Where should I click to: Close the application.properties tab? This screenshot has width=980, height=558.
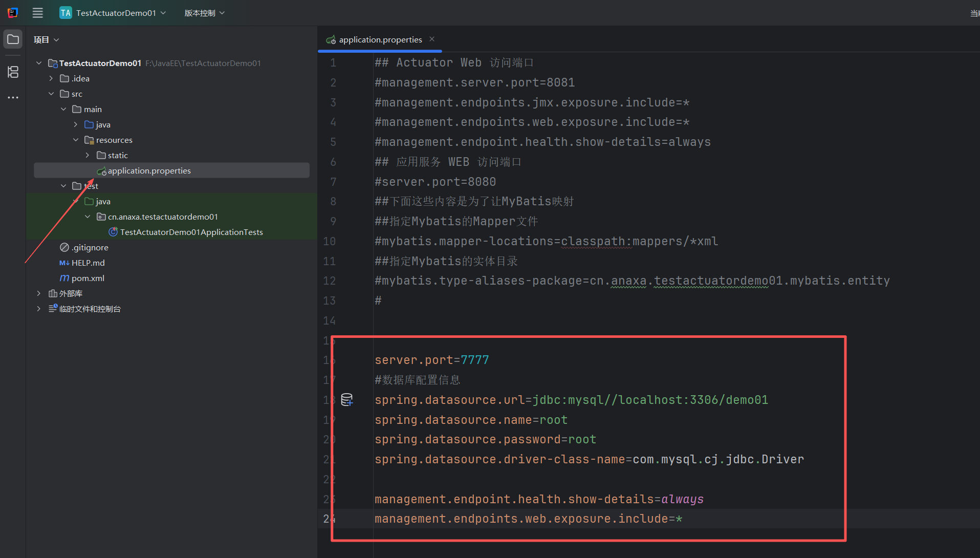pos(432,39)
